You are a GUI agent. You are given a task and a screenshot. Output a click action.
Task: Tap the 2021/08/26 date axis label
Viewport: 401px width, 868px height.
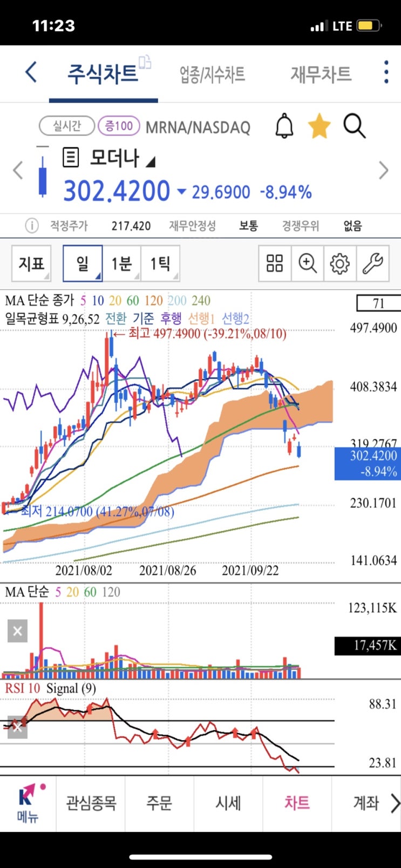point(168,570)
